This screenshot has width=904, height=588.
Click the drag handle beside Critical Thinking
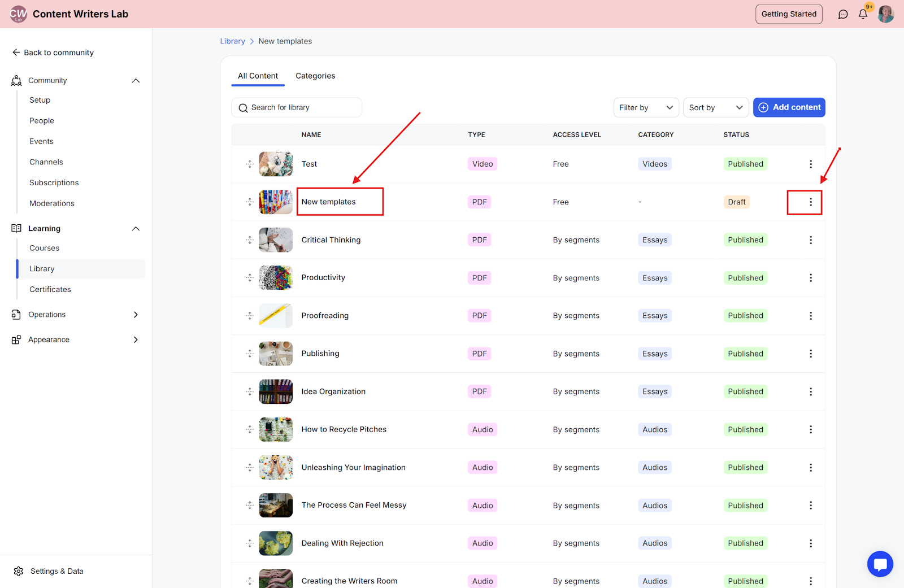tap(250, 240)
